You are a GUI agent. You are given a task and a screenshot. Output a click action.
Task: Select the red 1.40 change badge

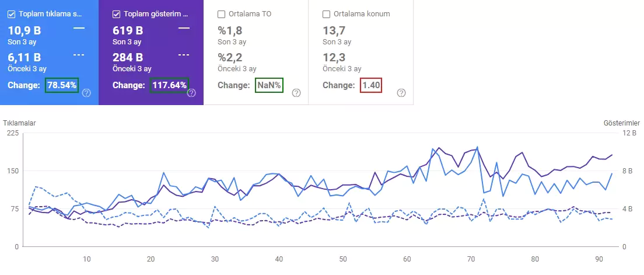[x=371, y=85]
